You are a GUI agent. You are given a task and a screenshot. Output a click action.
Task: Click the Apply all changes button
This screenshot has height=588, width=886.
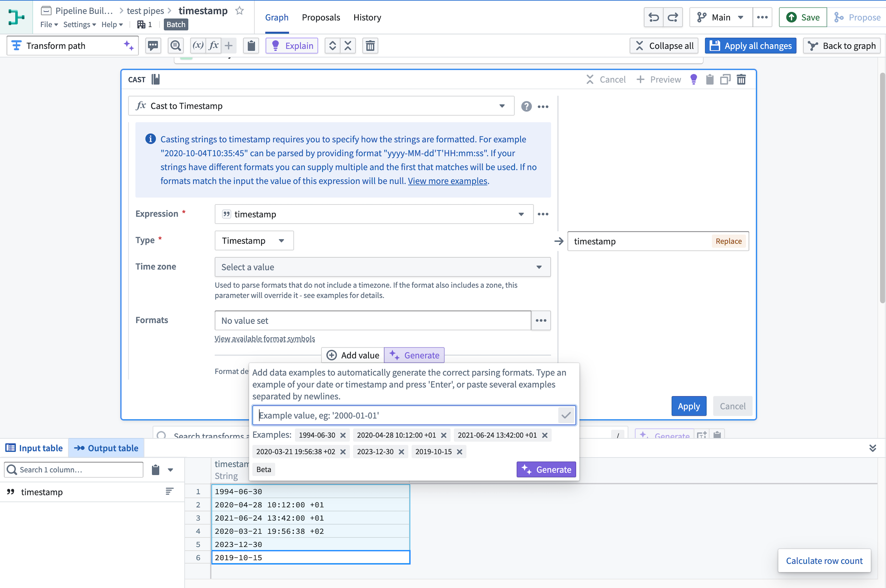751,45
